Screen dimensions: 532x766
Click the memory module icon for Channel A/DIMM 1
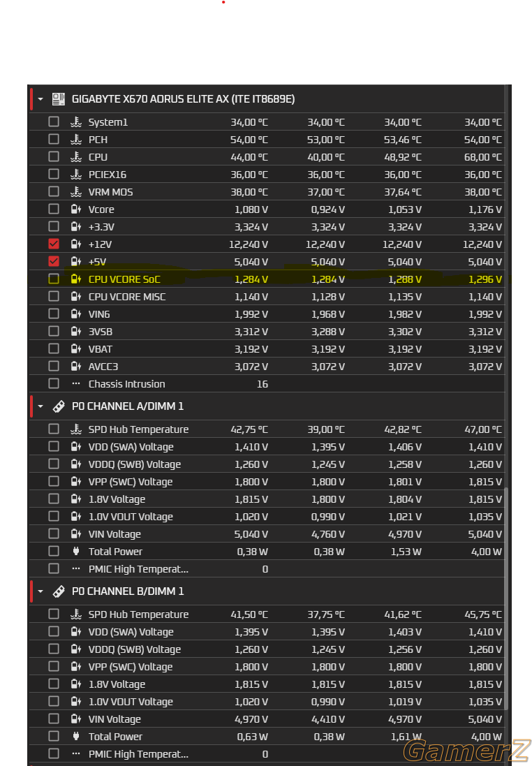coord(59,406)
